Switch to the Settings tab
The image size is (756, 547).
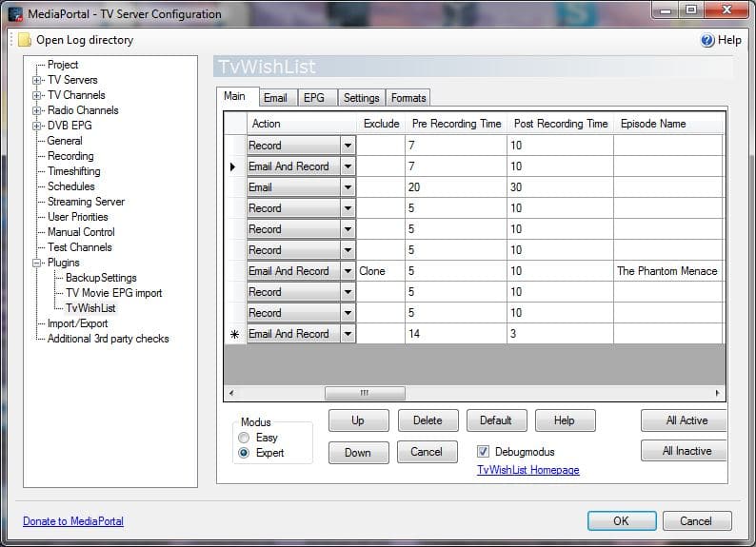[361, 98]
